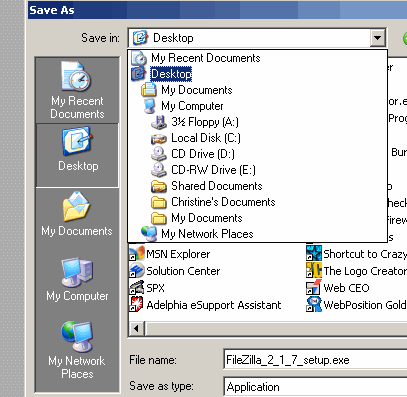Open the Save in dropdown arrow

click(x=377, y=38)
